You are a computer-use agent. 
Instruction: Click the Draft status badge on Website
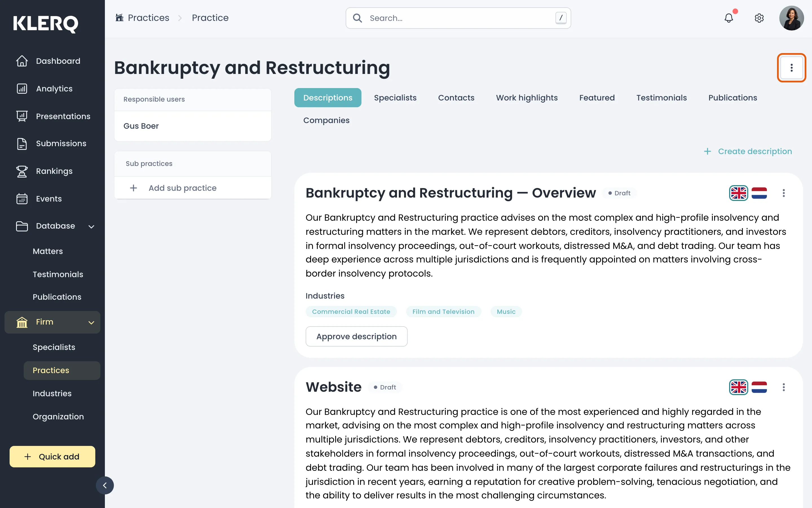click(x=385, y=387)
